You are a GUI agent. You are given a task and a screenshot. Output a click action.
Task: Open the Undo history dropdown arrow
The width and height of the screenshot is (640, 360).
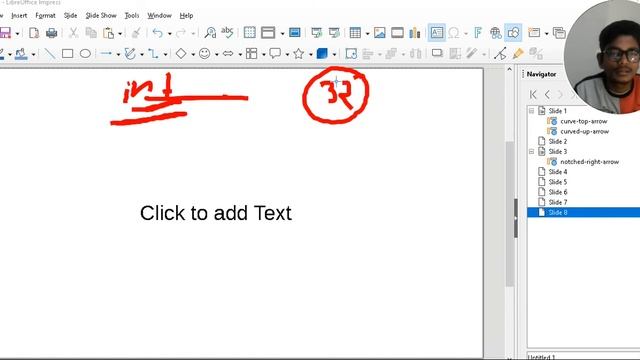click(x=169, y=33)
